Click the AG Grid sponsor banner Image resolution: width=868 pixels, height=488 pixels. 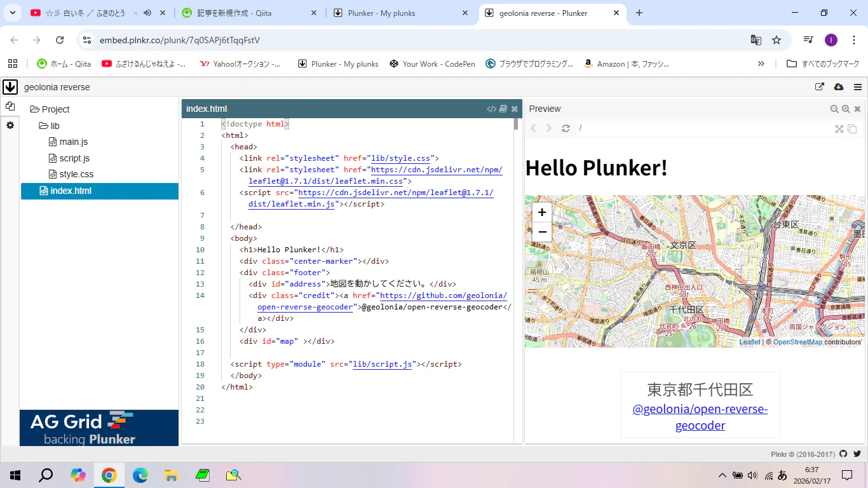(x=99, y=428)
